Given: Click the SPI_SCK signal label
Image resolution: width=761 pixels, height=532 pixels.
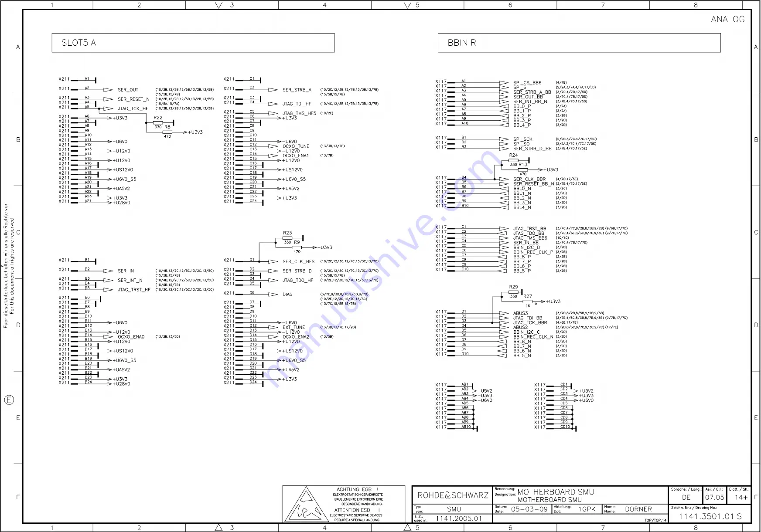Looking at the screenshot, I should (x=522, y=139).
